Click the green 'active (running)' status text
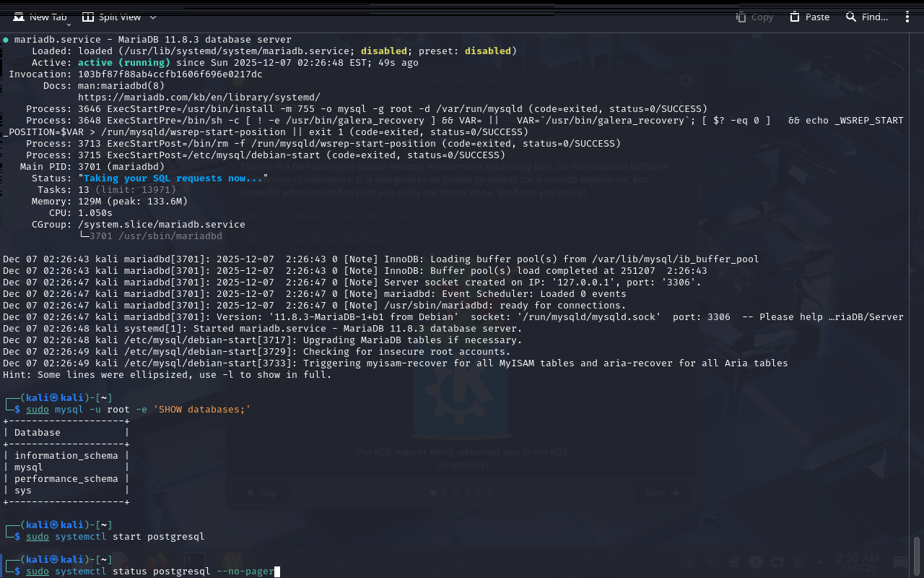Viewport: 924px width, 578px height. pyautogui.click(x=123, y=63)
